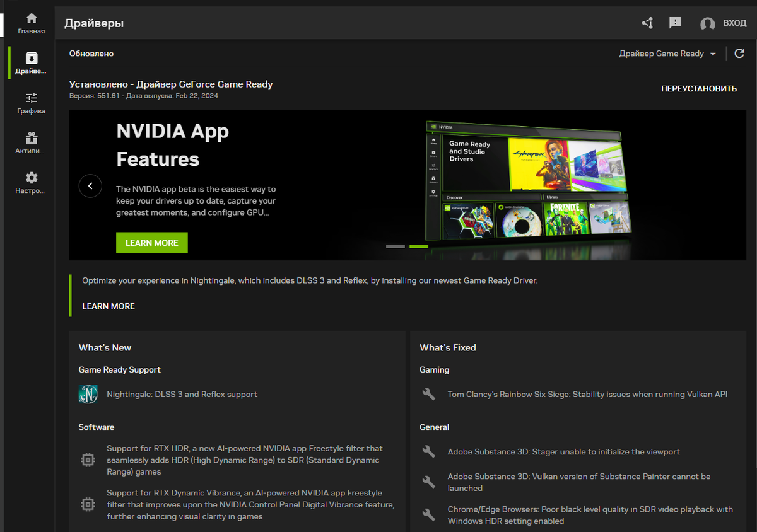Click green LEARN MORE banner button
The height and width of the screenshot is (532, 757).
[152, 243]
